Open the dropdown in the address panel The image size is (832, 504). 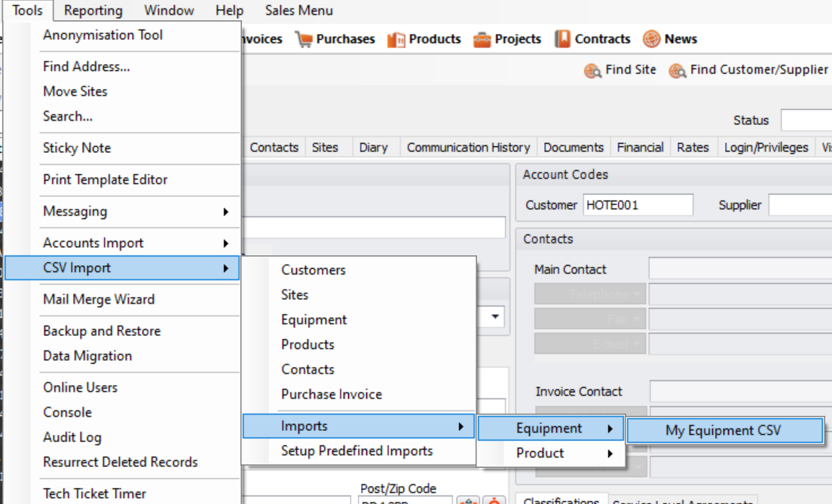pyautogui.click(x=494, y=316)
